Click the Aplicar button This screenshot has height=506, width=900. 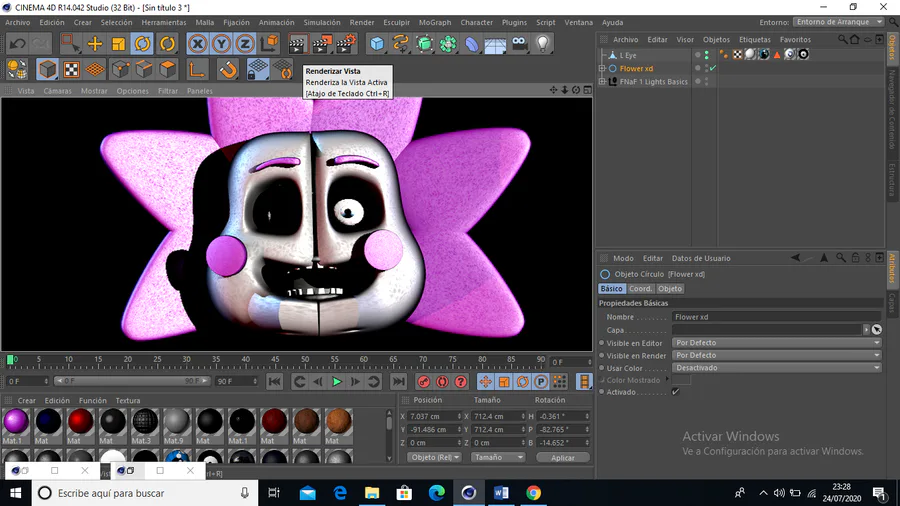coord(563,457)
